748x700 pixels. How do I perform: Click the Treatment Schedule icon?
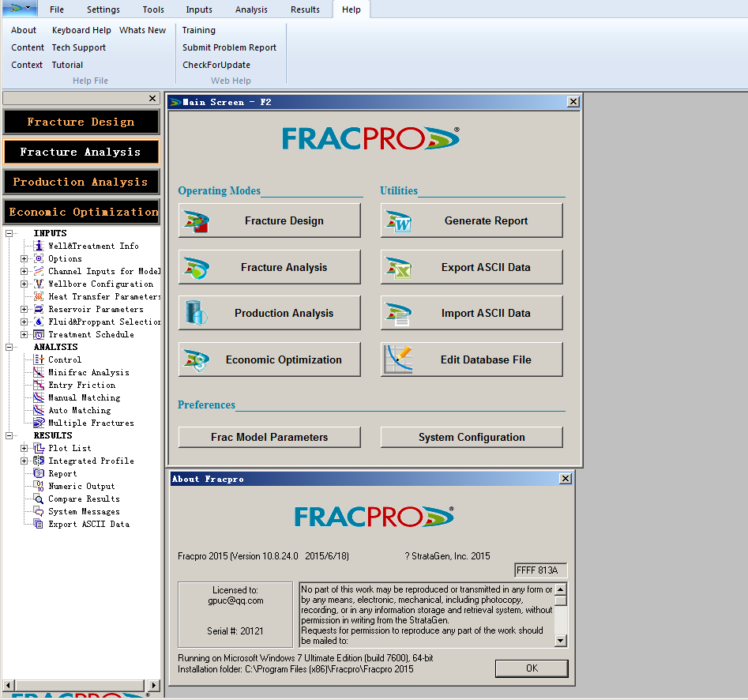pyautogui.click(x=39, y=334)
